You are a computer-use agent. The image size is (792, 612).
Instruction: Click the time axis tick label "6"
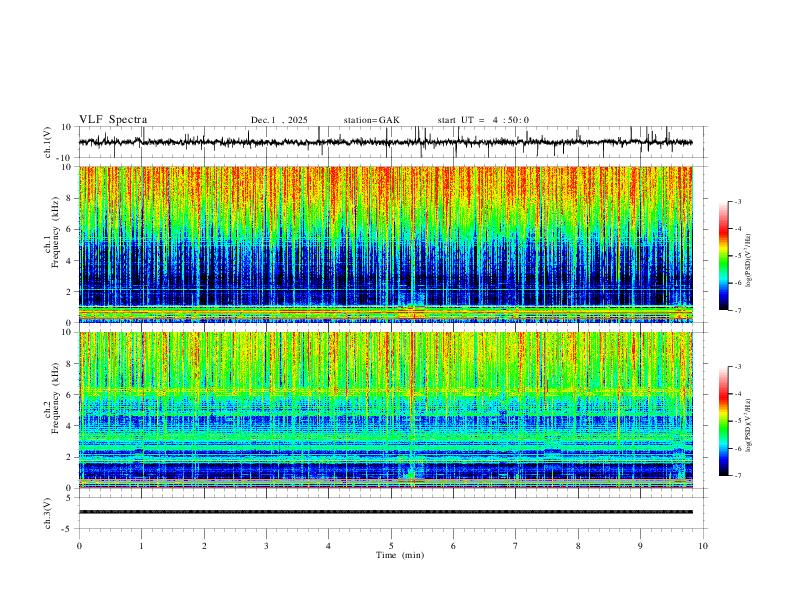(453, 546)
